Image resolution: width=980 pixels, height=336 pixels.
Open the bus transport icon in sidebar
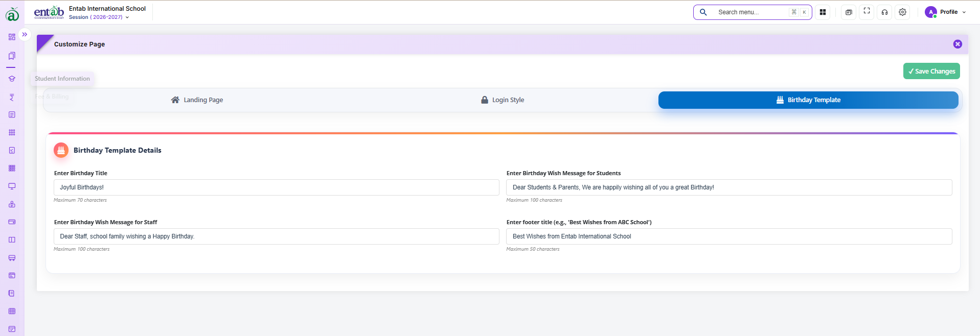tap(12, 258)
